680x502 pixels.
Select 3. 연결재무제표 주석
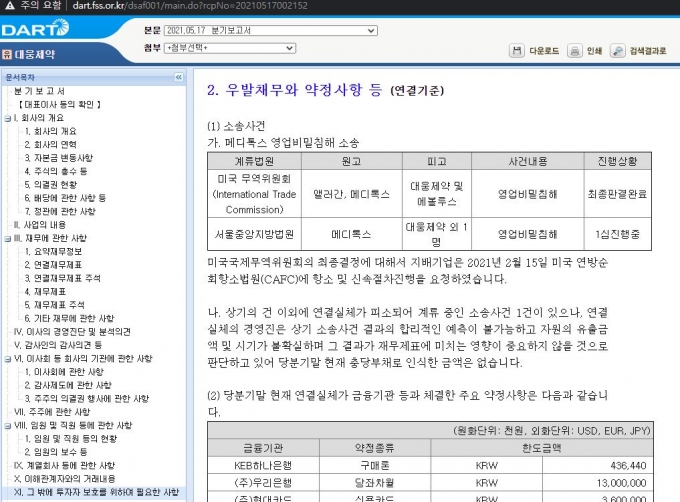pyautogui.click(x=62, y=278)
